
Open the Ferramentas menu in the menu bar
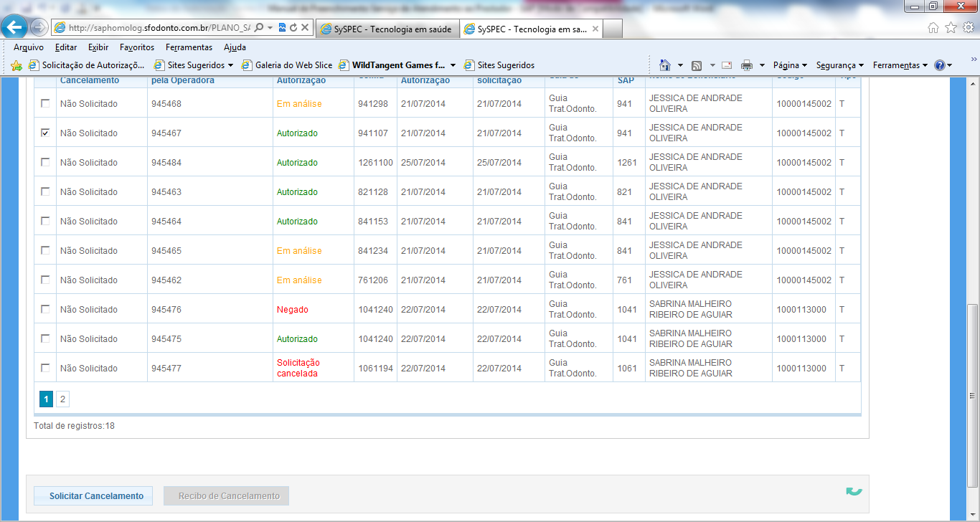[x=189, y=47]
